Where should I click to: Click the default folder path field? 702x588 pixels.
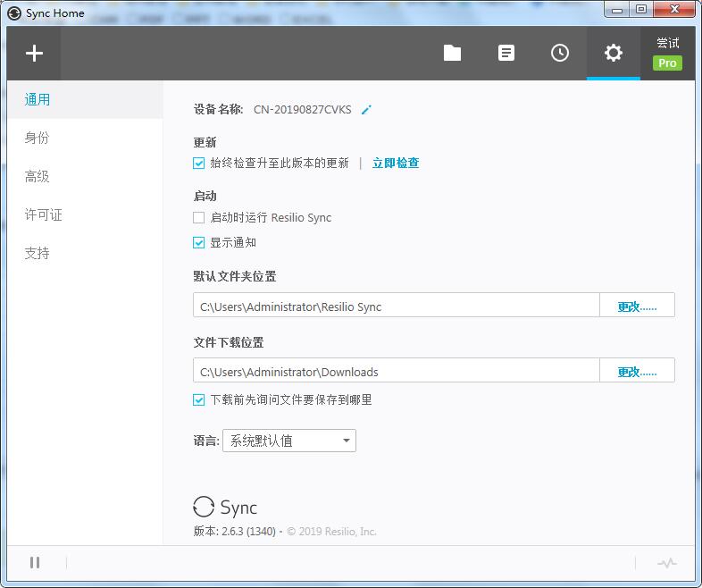397,307
